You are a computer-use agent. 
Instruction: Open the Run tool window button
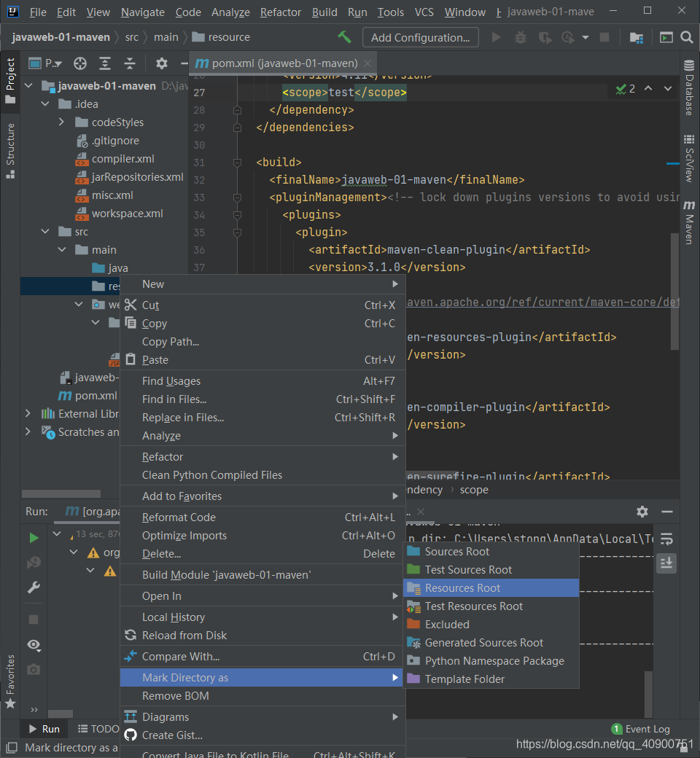pyautogui.click(x=44, y=729)
